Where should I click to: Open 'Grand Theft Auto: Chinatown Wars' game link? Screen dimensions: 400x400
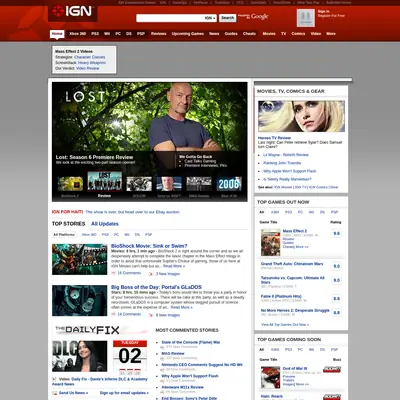click(x=292, y=264)
